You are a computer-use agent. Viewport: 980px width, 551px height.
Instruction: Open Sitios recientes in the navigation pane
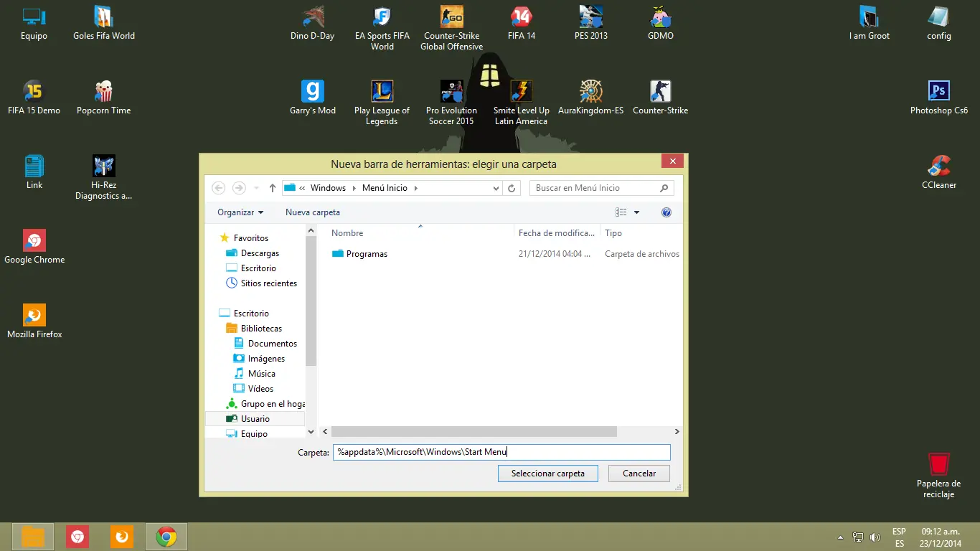point(261,283)
